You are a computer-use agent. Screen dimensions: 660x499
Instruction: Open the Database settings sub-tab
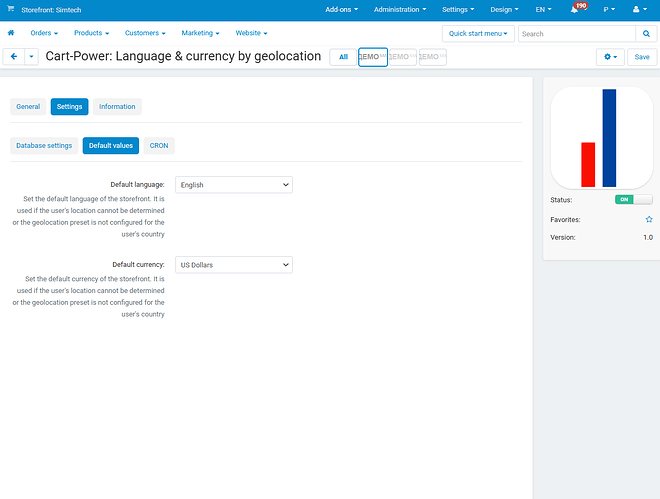click(44, 146)
